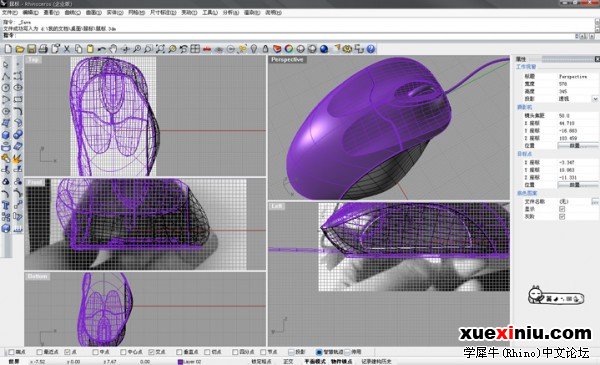Open the Perspective viewport title menu
The height and width of the screenshot is (365, 600).
287,60
